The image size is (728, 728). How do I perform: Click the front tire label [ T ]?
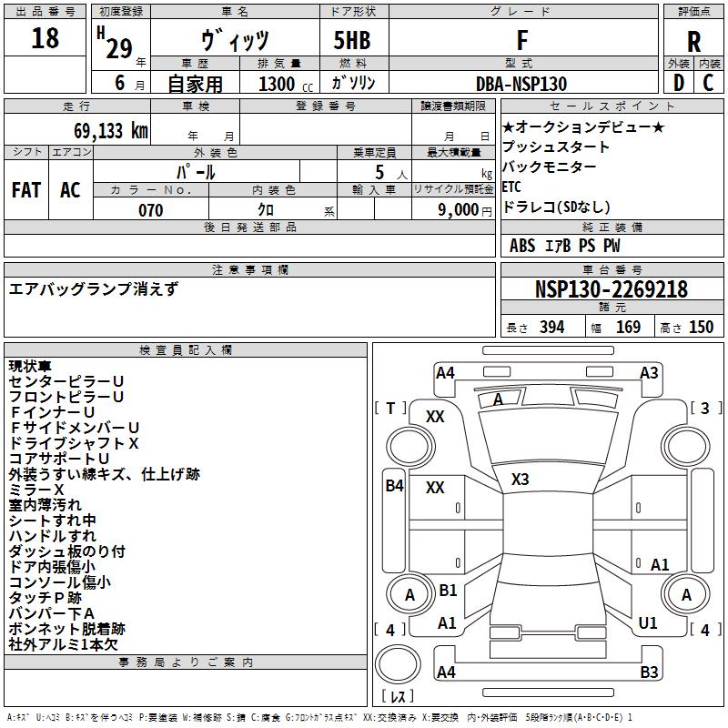click(390, 408)
